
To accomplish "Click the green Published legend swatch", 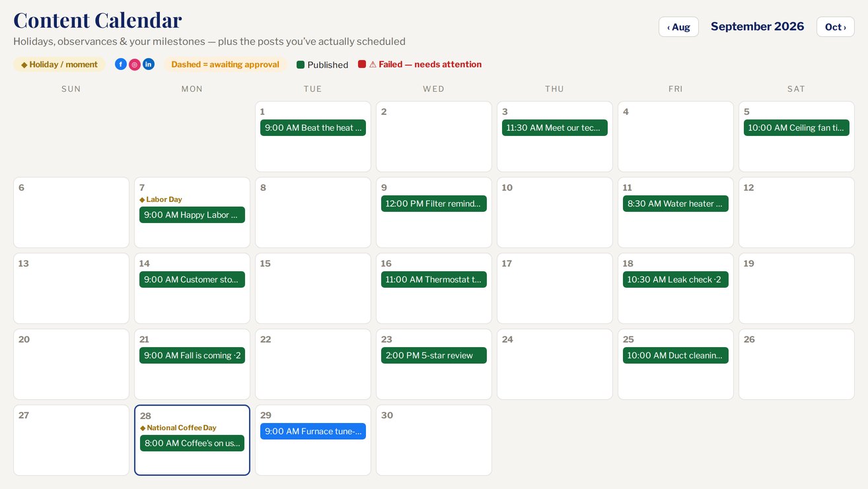I will point(301,65).
